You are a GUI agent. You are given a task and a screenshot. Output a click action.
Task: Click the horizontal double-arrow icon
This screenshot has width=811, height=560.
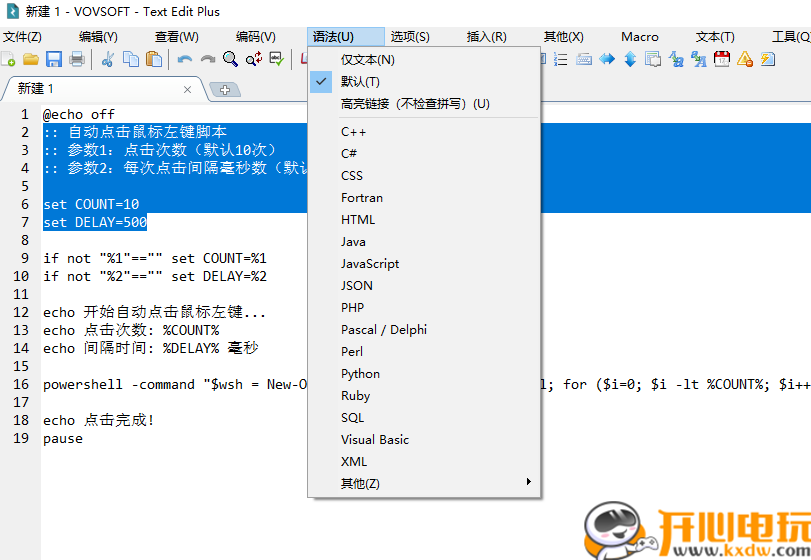coord(607,59)
